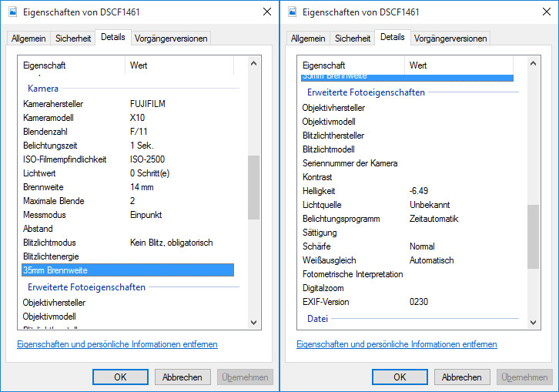This screenshot has width=559, height=392.
Task: Select the Fotometrische Interpretation row
Action: pos(407,274)
